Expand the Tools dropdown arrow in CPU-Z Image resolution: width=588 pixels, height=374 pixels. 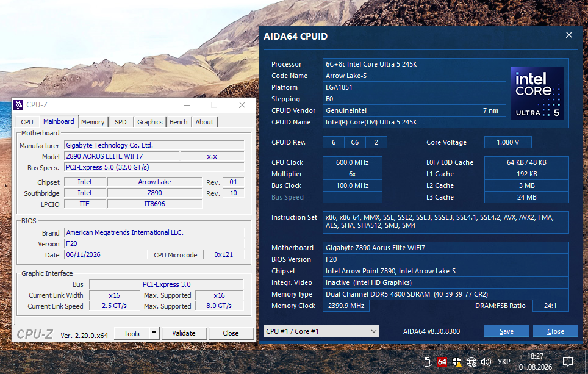[154, 333]
